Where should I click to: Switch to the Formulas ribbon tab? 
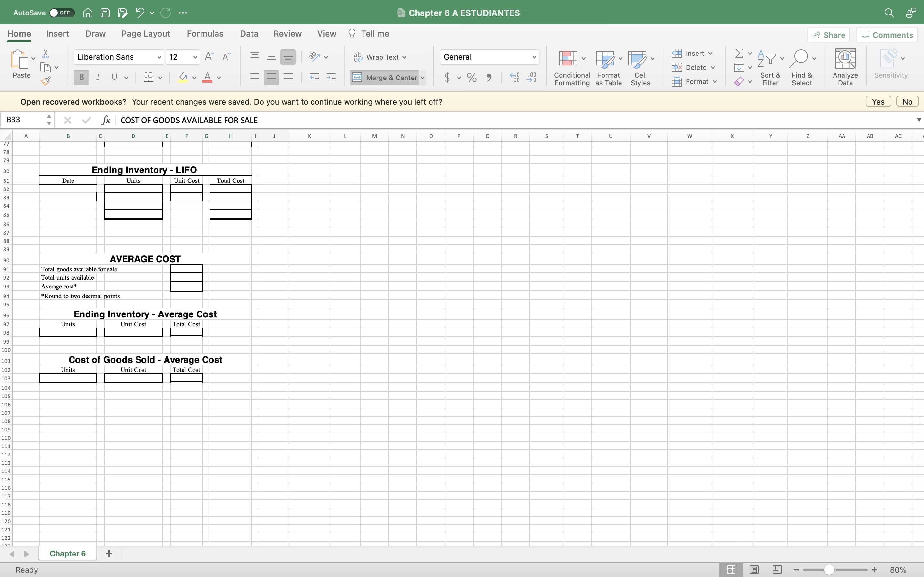[x=205, y=34]
